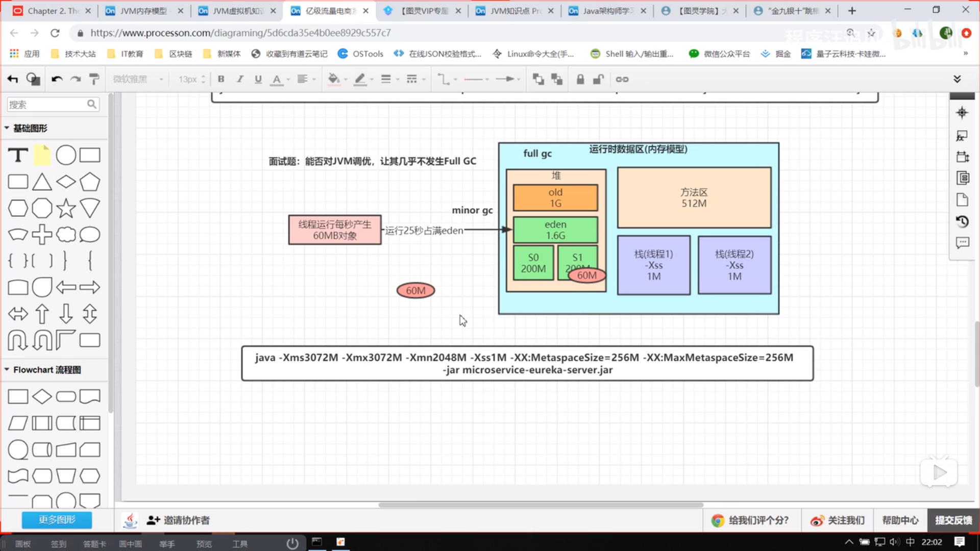The image size is (980, 551).
Task: Select the triangle shape
Action: click(x=42, y=182)
